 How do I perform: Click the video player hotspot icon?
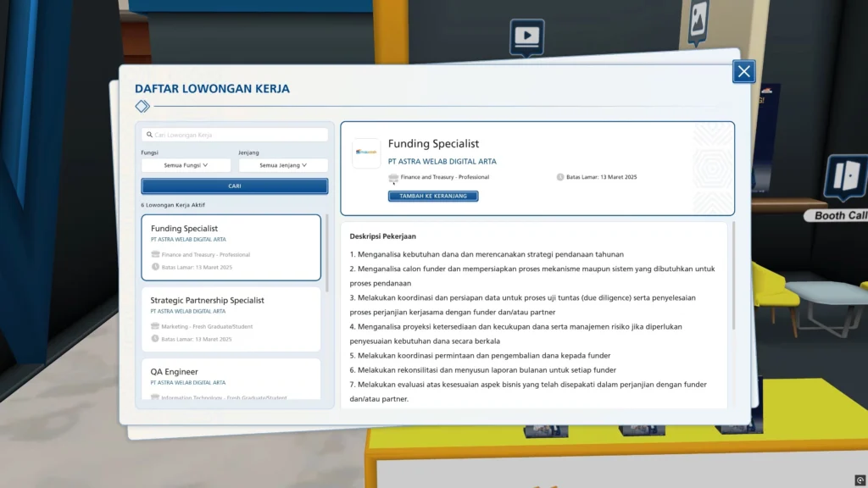coord(526,36)
